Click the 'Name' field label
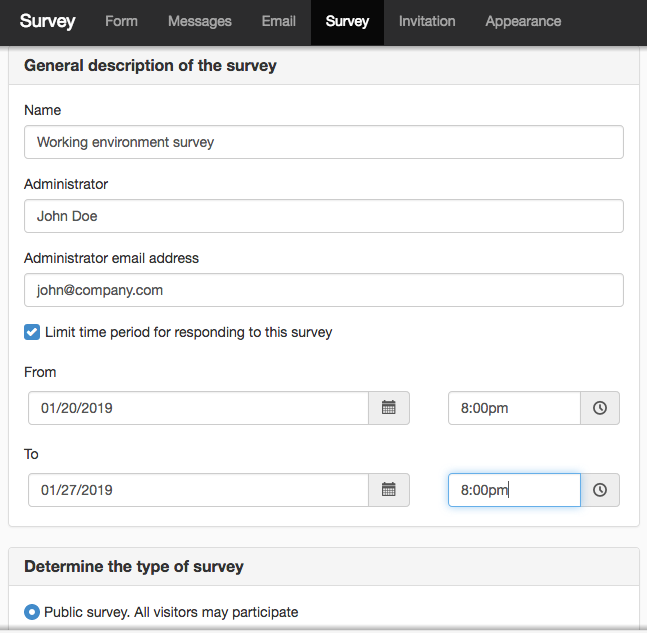The width and height of the screenshot is (647, 633). point(43,110)
